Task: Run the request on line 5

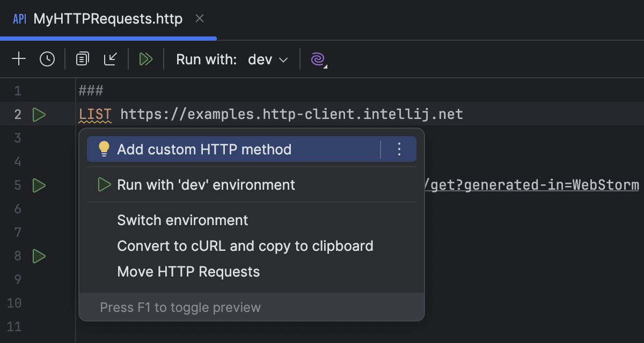Action: 39,185
